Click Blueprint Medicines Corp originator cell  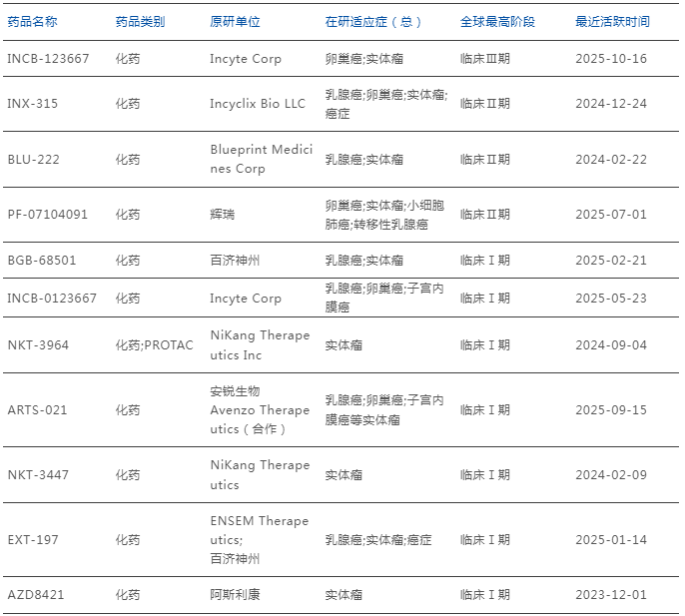coord(262,159)
